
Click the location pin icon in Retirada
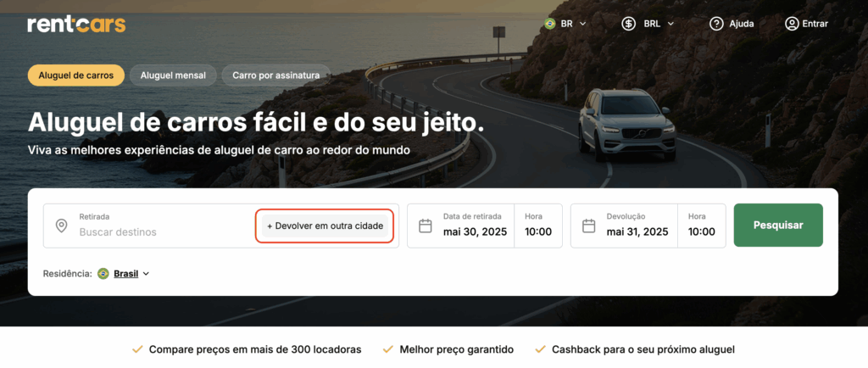61,226
